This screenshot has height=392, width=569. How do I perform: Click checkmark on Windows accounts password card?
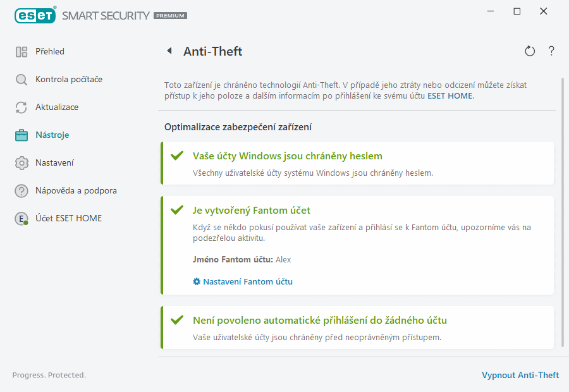click(177, 156)
